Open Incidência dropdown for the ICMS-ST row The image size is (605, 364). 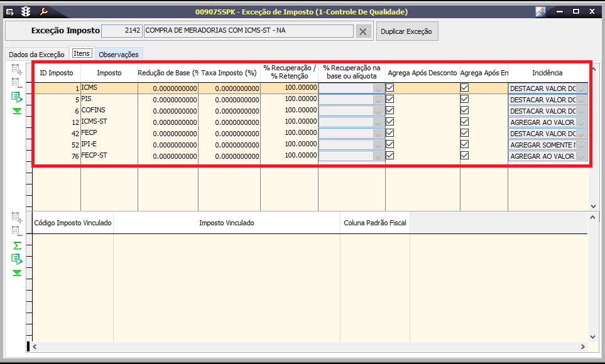581,122
